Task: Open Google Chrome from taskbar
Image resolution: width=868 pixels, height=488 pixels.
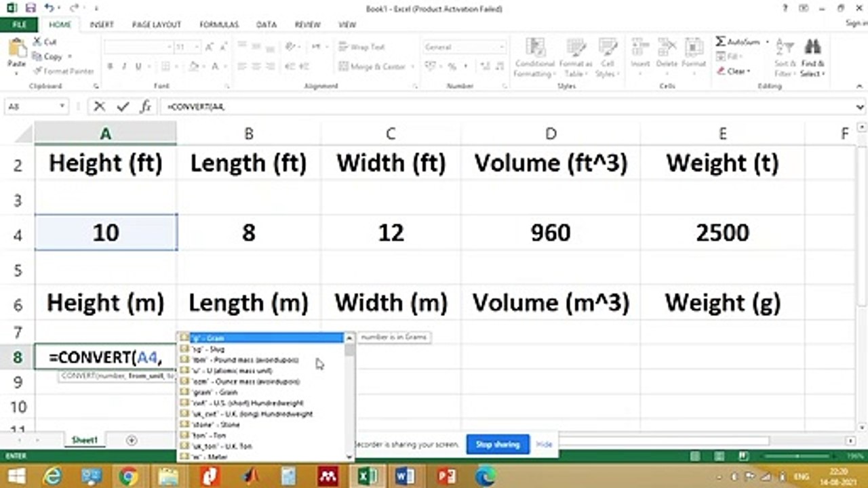Action: (127, 476)
